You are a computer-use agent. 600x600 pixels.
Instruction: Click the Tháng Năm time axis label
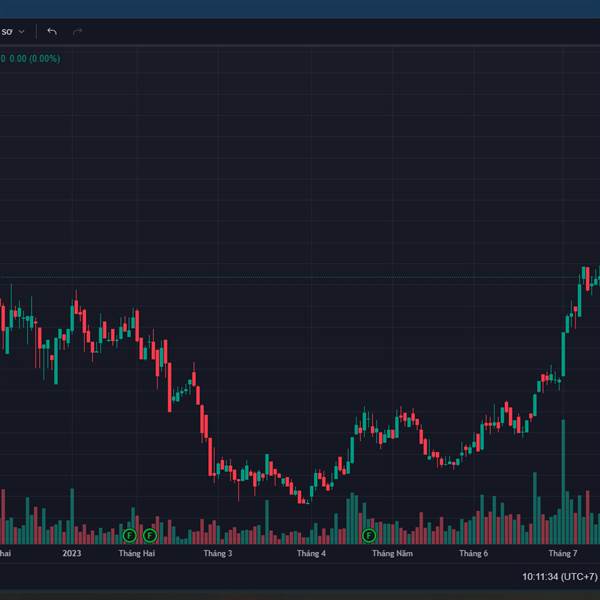[x=392, y=553]
